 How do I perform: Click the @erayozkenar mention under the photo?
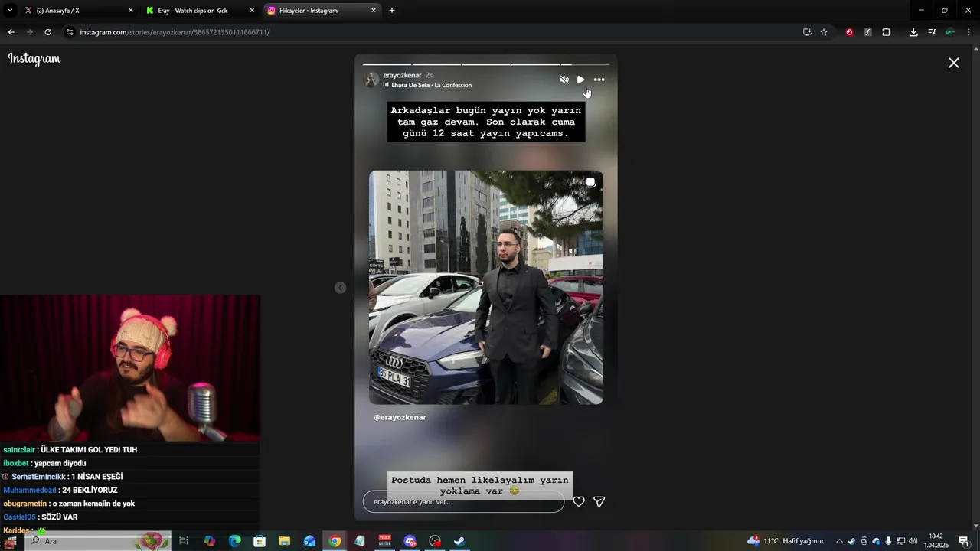pyautogui.click(x=400, y=417)
